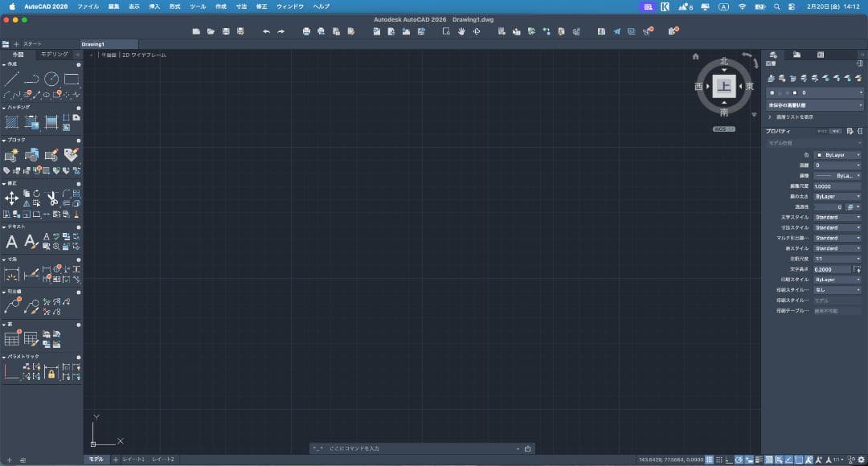
Task: Expand the layer list disclosure arrow
Action: point(770,117)
